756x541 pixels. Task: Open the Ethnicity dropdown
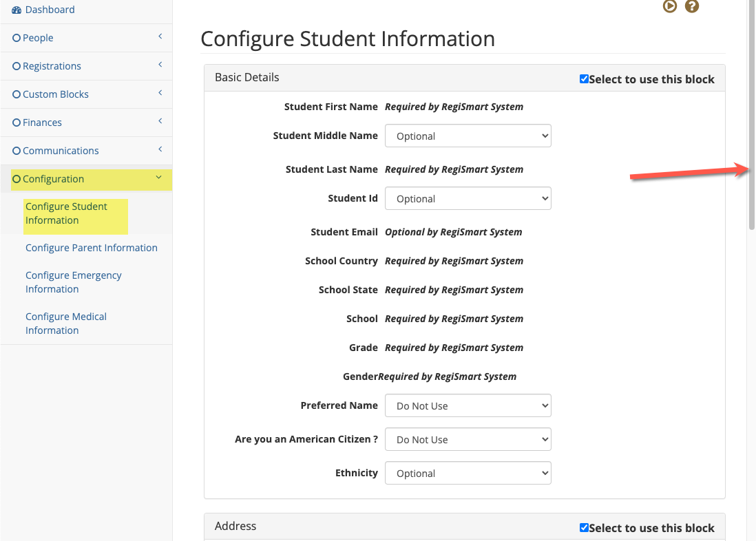468,473
